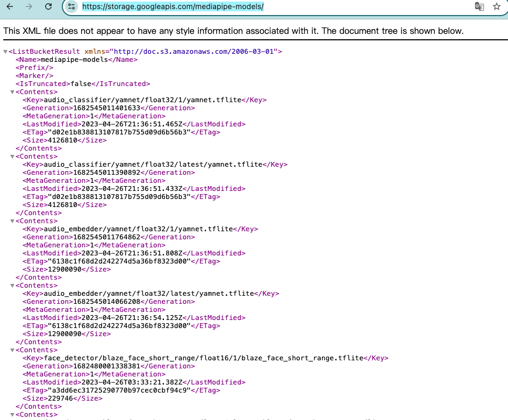The height and width of the screenshot is (420, 508).
Task: Click the IsTruncated false value
Action: coord(81,84)
